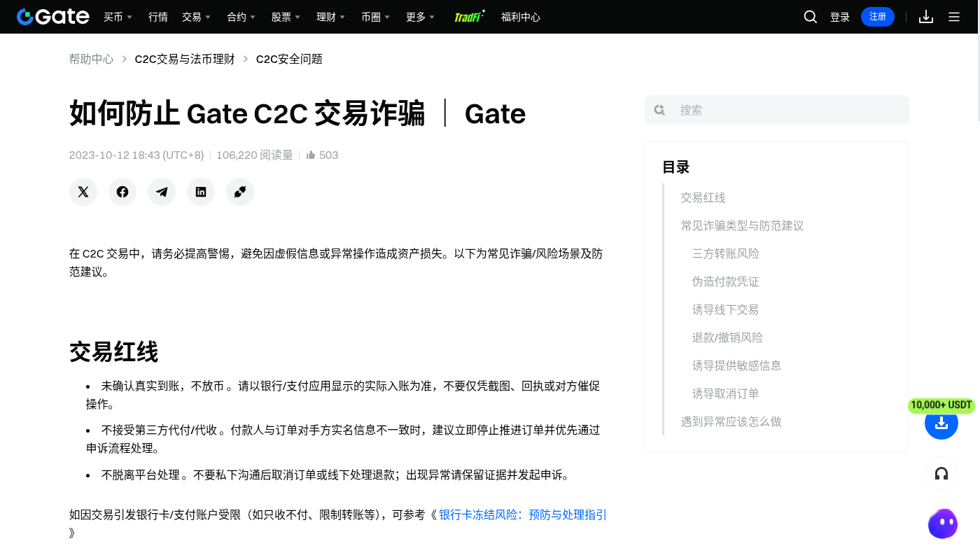Share article on Facebook

(x=122, y=192)
